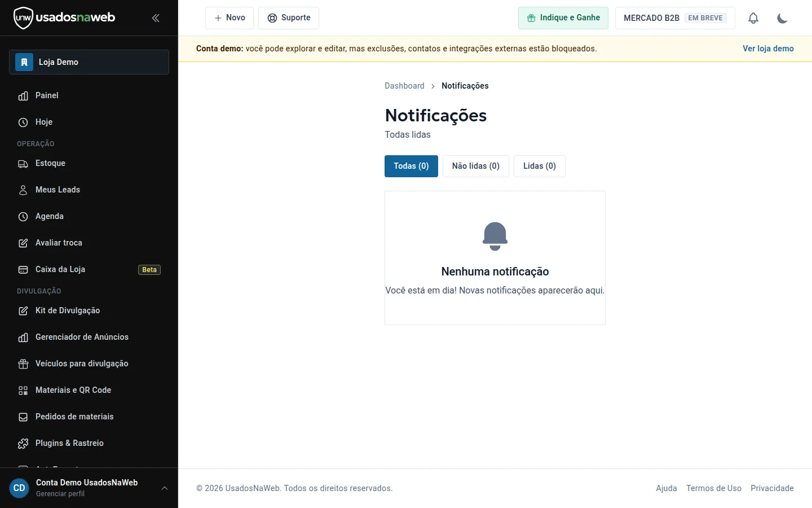Go to the Hoje clock icon
The image size is (812, 508).
(23, 122)
